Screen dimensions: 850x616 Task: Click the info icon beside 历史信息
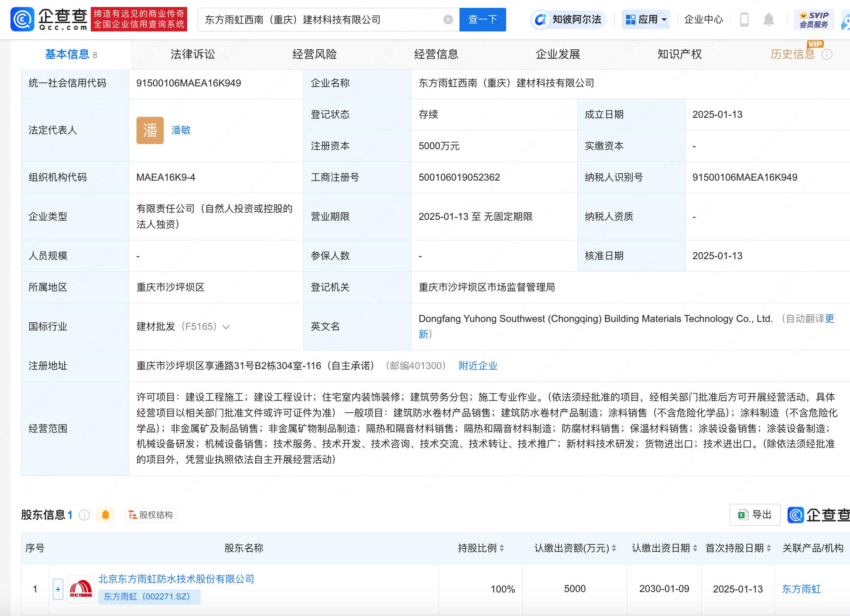coord(827,55)
